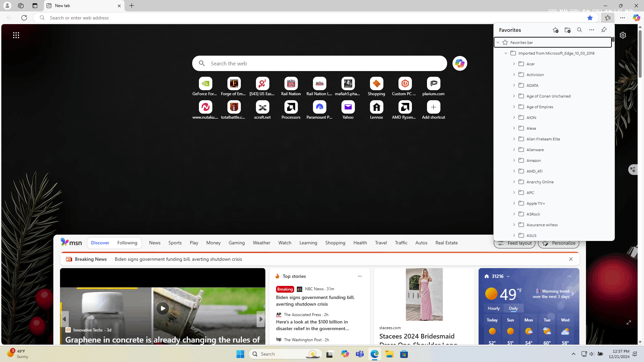Collapse the Favorites bar folder
The height and width of the screenshot is (362, 644).
[x=498, y=43]
